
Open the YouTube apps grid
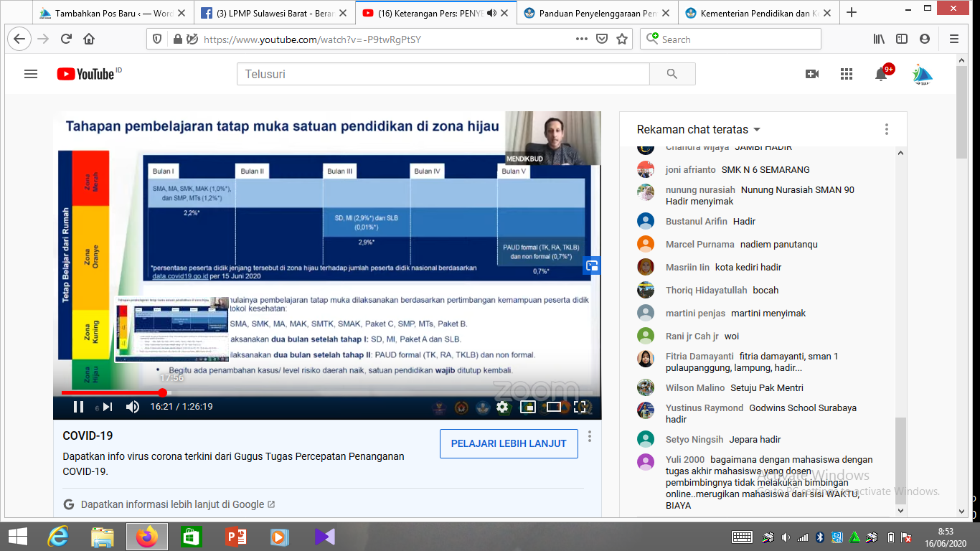pos(847,74)
